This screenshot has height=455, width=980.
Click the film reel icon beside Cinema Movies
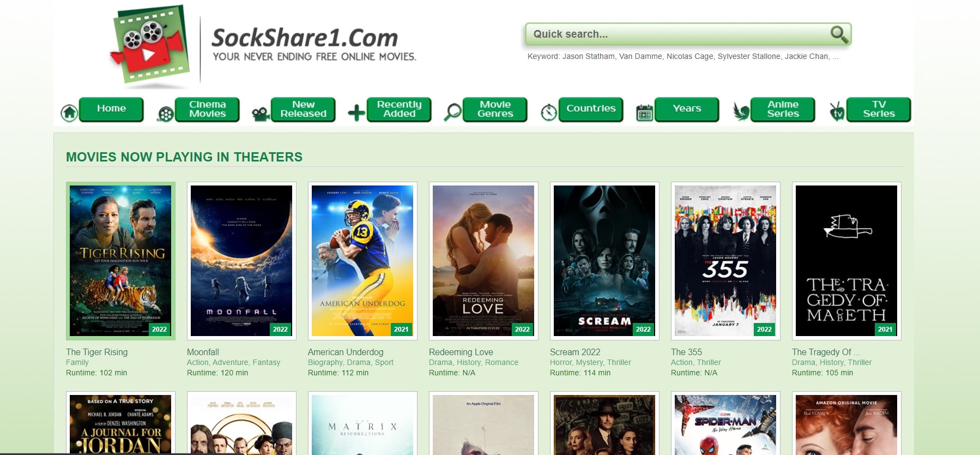coord(166,113)
